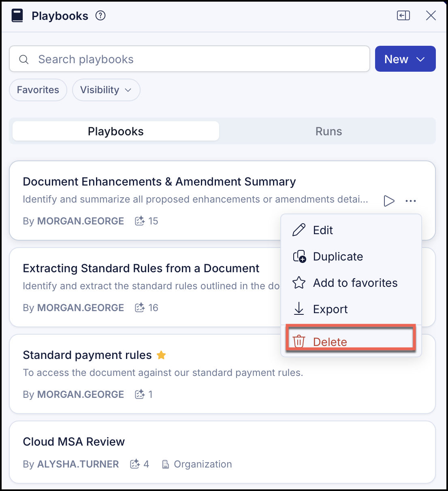Choose Add to favorites menu entry

coord(351,283)
